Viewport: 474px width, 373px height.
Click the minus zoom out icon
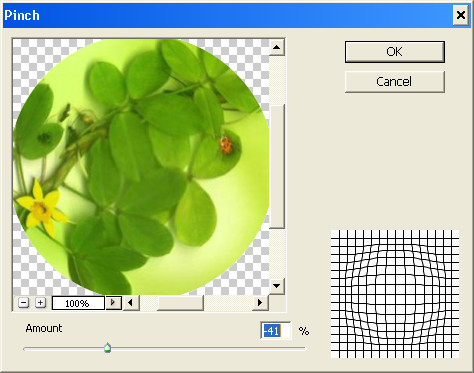[x=23, y=303]
